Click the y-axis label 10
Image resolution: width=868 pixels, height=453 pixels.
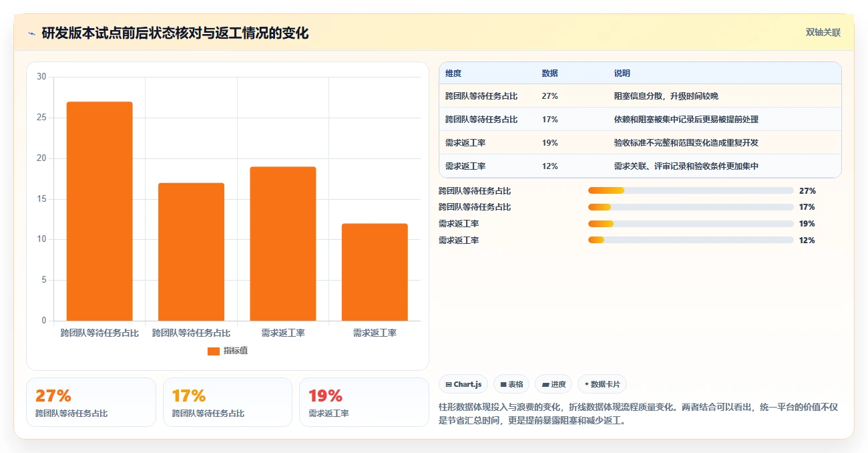(x=41, y=239)
